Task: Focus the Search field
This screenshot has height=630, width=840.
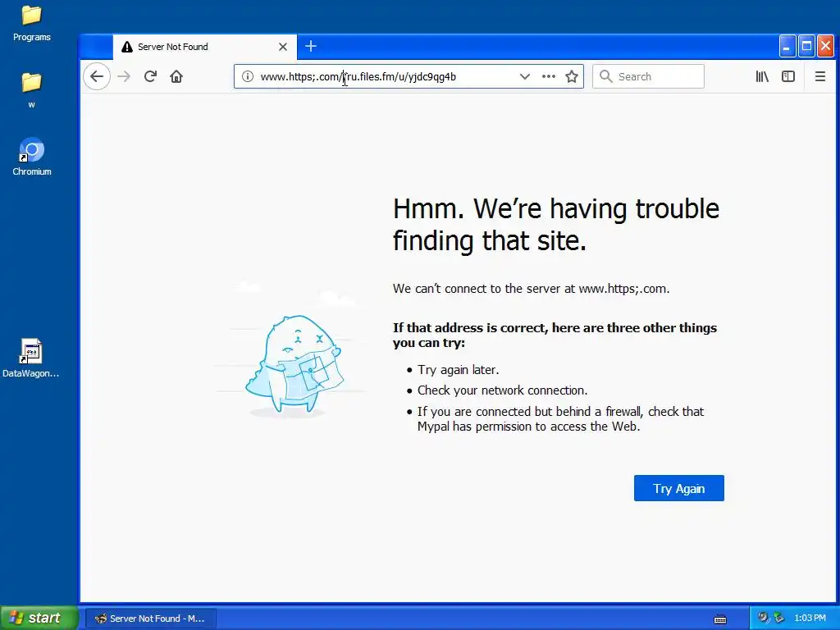Action: (x=648, y=76)
